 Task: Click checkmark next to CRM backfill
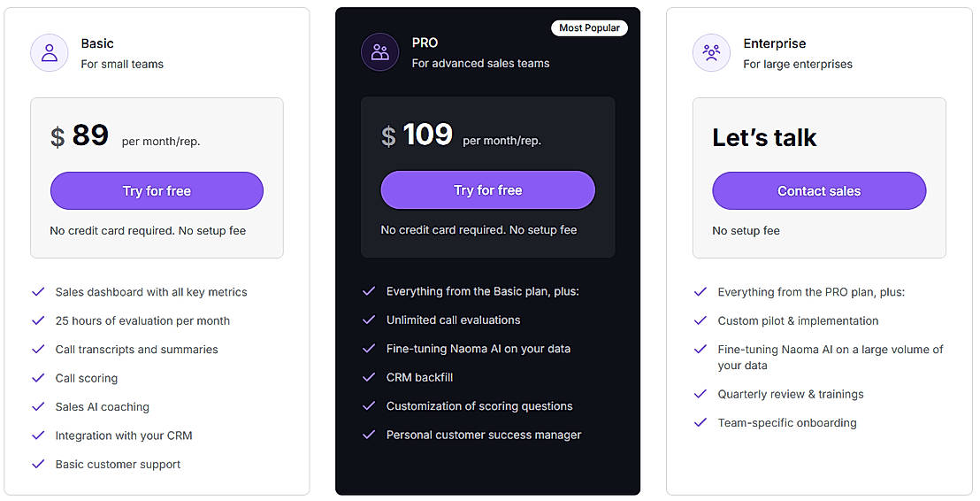pos(369,377)
